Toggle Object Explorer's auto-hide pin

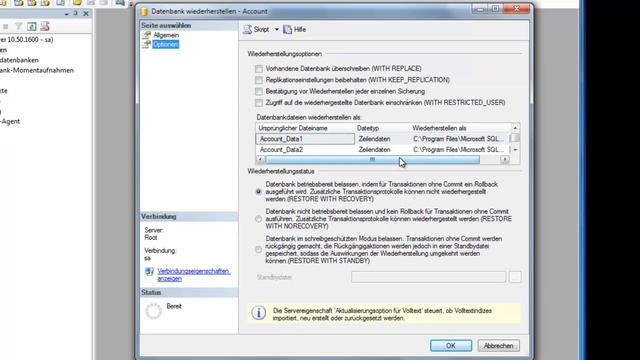click(76, 13)
